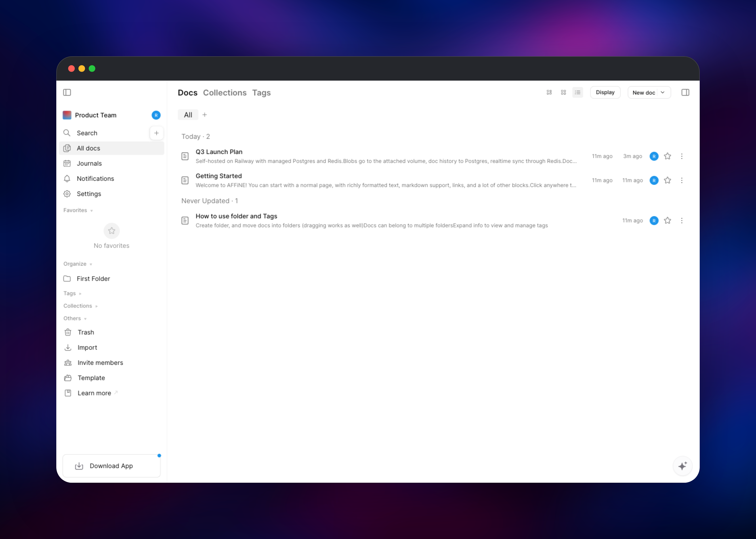
Task: Open the right sidebar panel icon
Action: click(x=685, y=92)
